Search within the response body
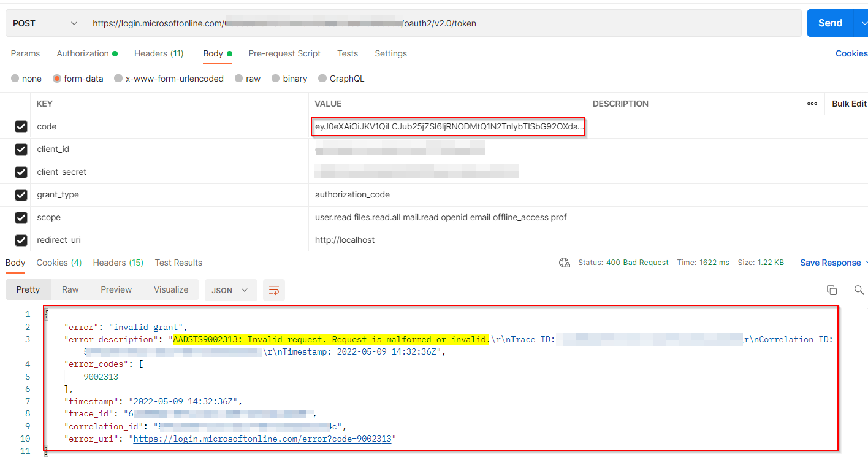This screenshot has width=868, height=460. [859, 289]
